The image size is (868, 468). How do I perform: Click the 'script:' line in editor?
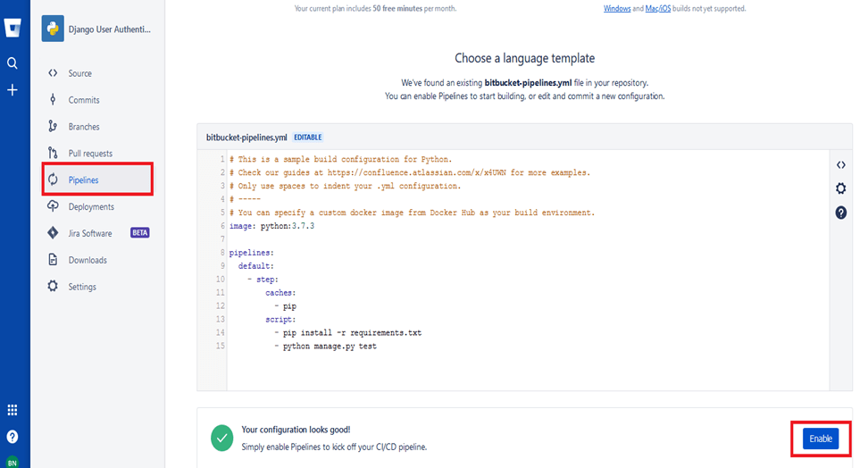280,319
